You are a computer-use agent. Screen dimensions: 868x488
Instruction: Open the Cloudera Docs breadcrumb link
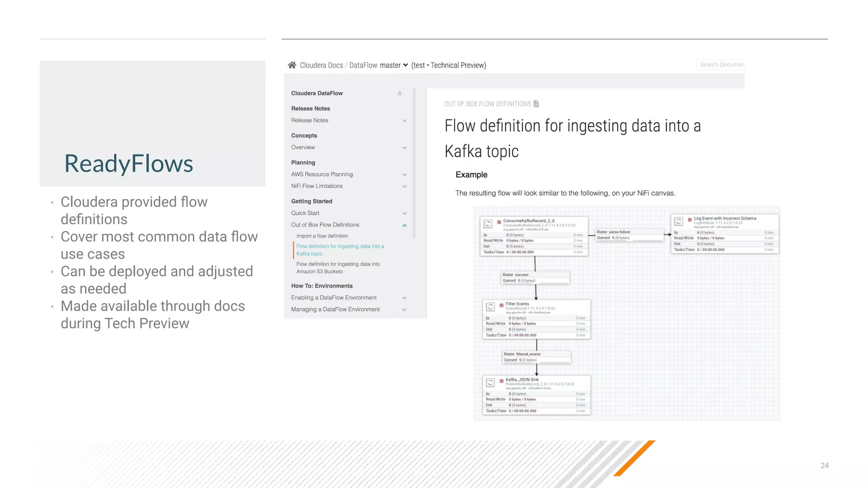[x=321, y=65]
